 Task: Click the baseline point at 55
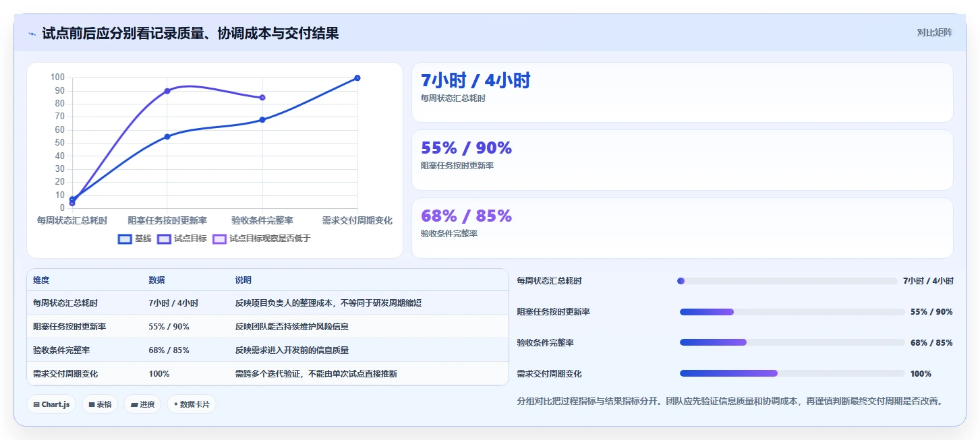pos(167,137)
